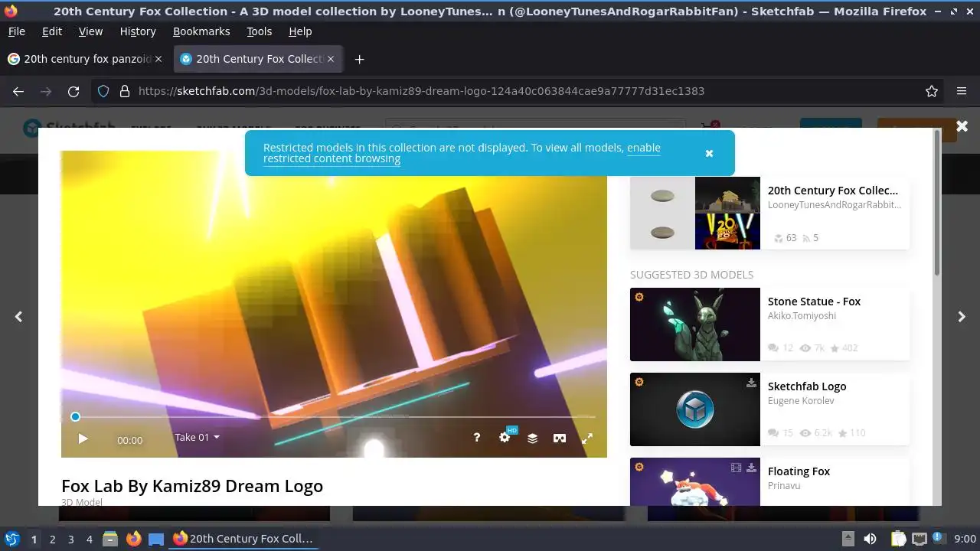
Task: Open model inspector layers icon
Action: pos(532,438)
